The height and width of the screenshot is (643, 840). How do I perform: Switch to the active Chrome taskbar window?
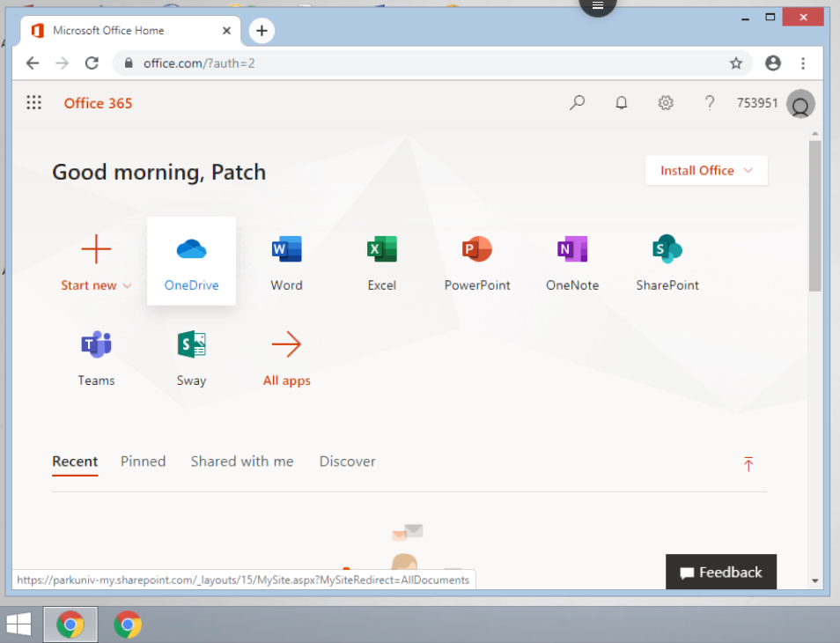coord(70,625)
